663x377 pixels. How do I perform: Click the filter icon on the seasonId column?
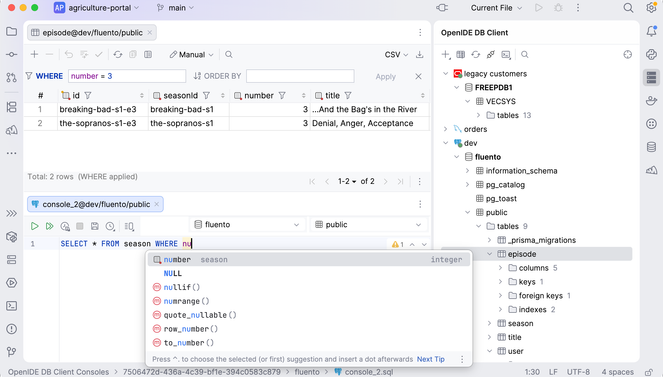click(206, 96)
